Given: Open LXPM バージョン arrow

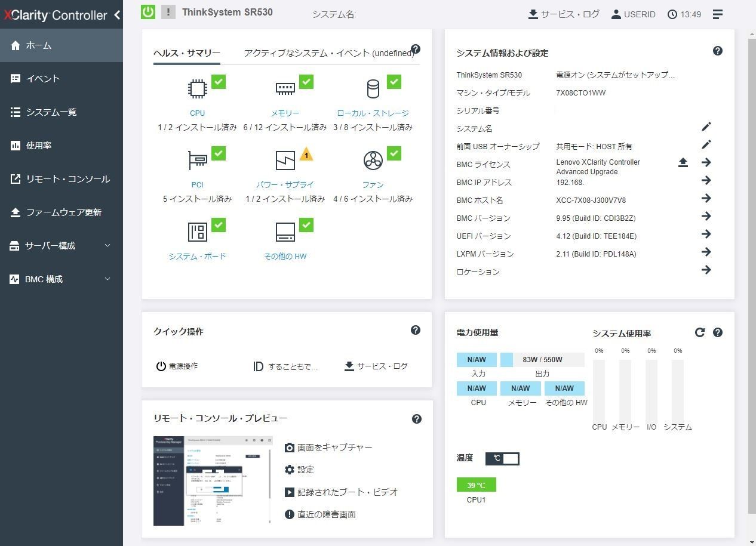Looking at the screenshot, I should 706,252.
